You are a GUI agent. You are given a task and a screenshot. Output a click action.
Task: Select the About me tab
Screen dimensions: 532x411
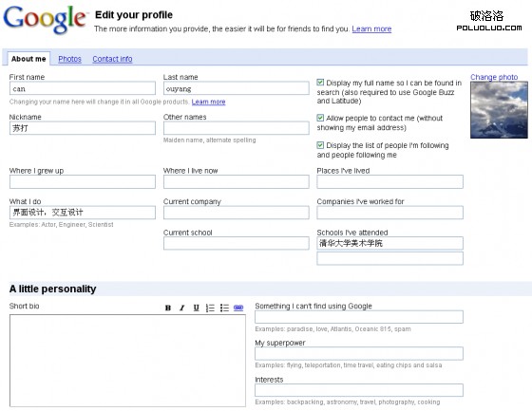28,59
